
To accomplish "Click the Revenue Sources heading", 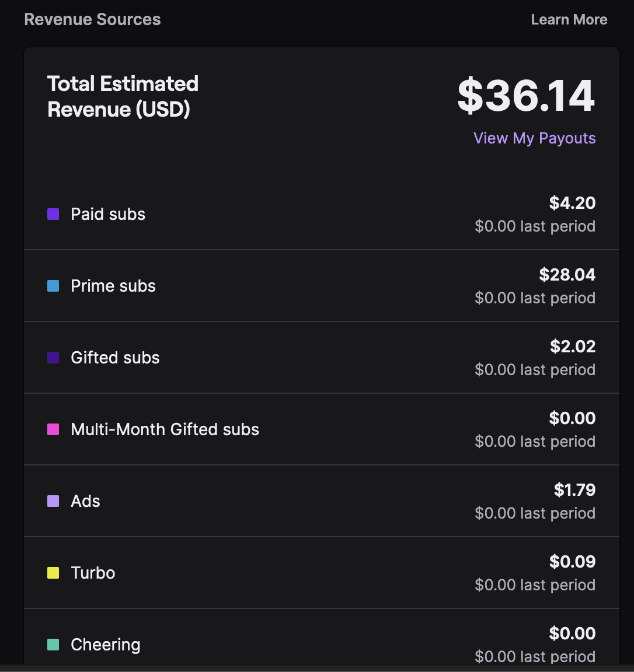I will tap(92, 19).
